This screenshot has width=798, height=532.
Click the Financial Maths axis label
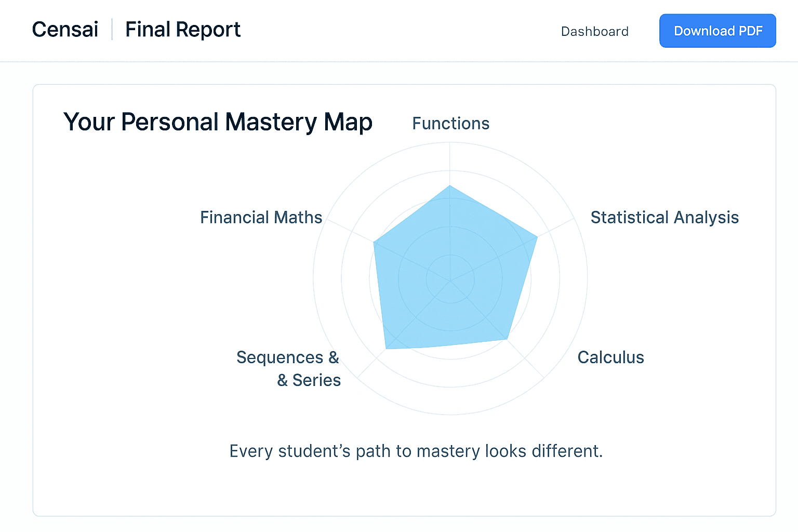click(261, 217)
